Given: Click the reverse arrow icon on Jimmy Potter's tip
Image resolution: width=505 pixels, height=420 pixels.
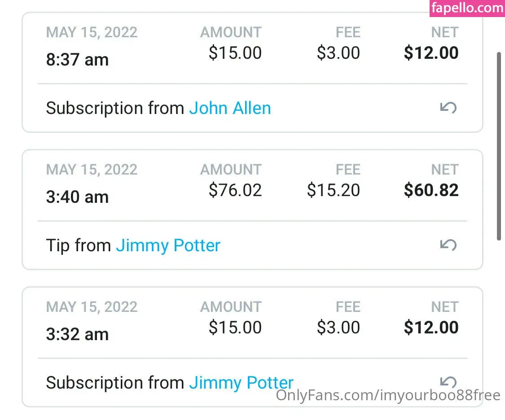Looking at the screenshot, I should pyautogui.click(x=448, y=245).
